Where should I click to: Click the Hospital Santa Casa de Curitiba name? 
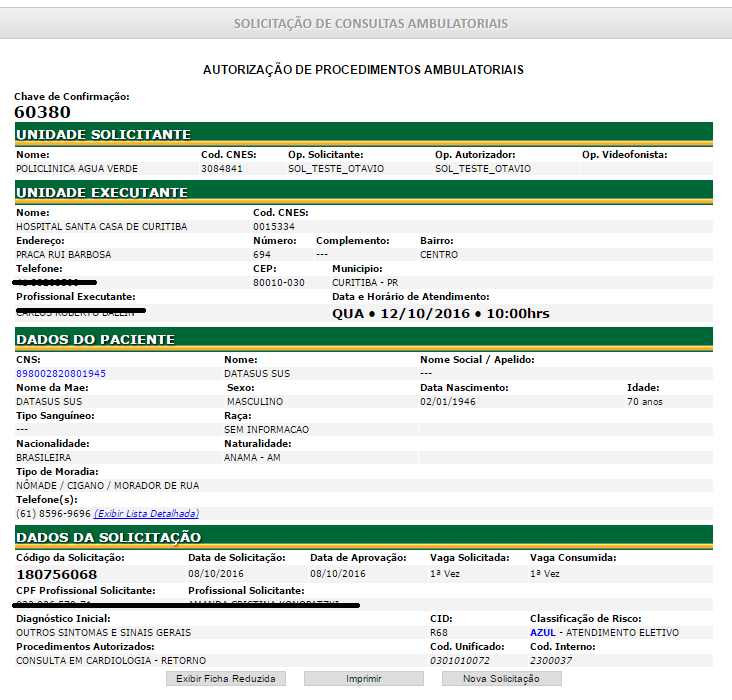click(x=101, y=227)
